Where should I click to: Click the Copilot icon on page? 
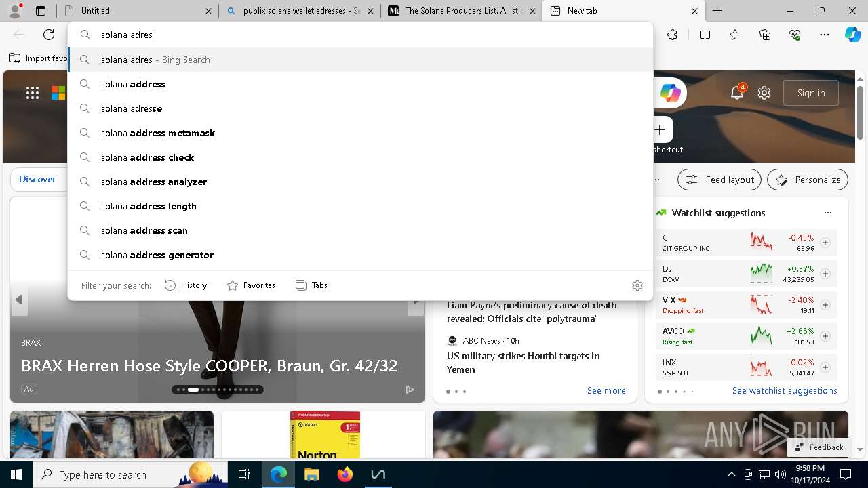coord(671,93)
